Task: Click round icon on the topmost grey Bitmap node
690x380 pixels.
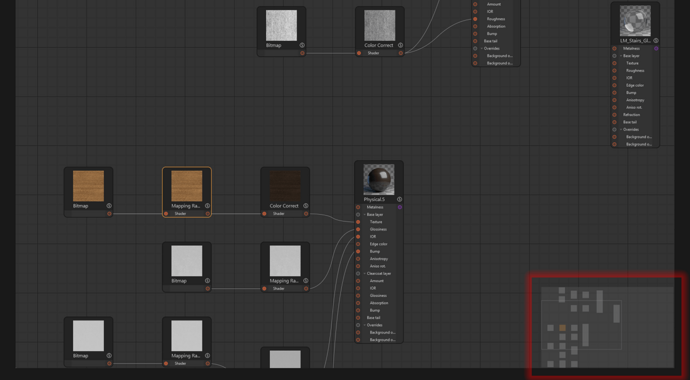Action: 302,45
